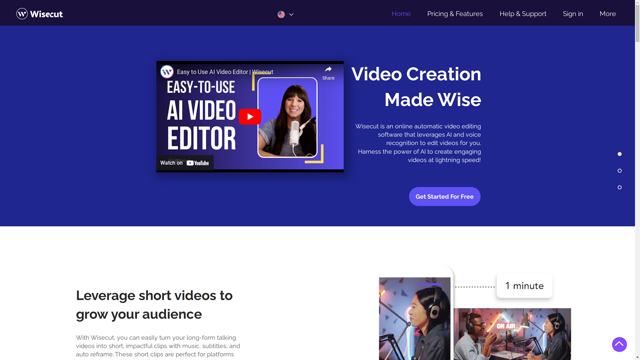Click the vertical phone video thumbnail
This screenshot has height=360, width=640.
[414, 318]
